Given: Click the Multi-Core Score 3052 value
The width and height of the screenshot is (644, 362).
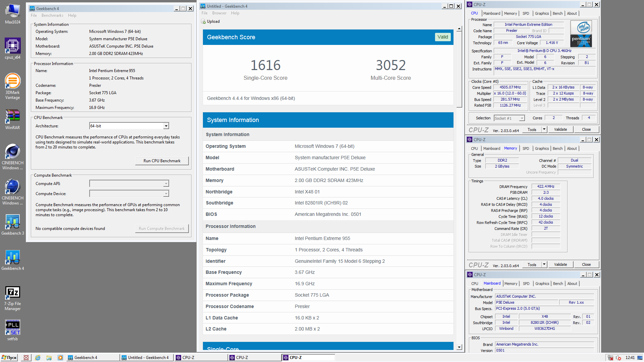Looking at the screenshot, I should pos(391,65).
